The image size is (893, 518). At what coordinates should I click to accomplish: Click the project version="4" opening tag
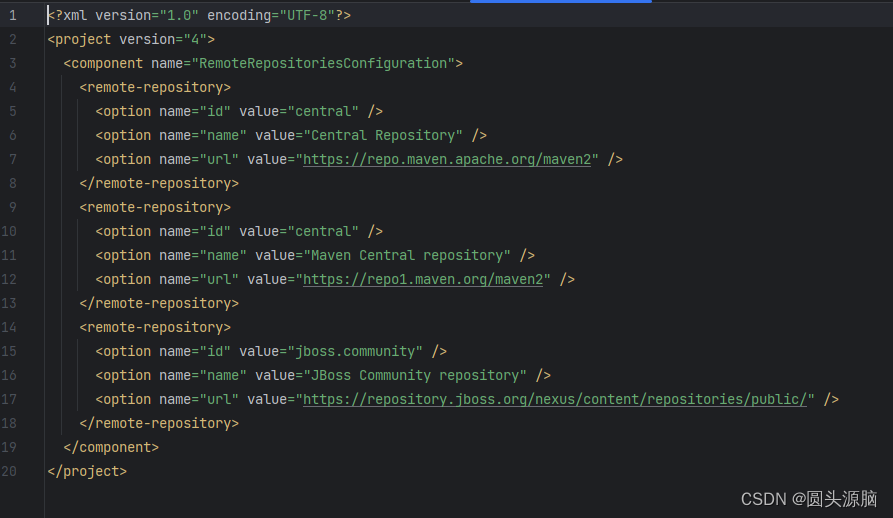coord(132,39)
